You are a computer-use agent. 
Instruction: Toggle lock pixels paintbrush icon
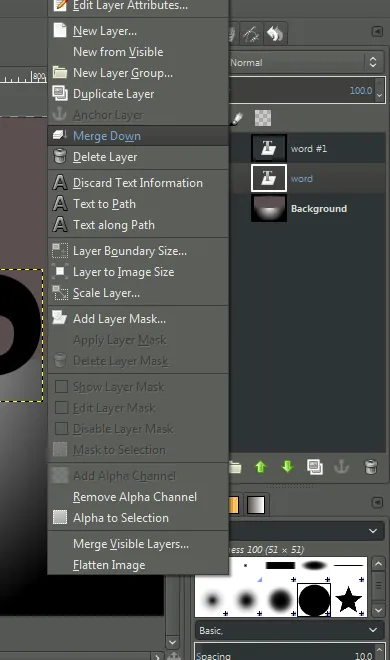tap(237, 118)
